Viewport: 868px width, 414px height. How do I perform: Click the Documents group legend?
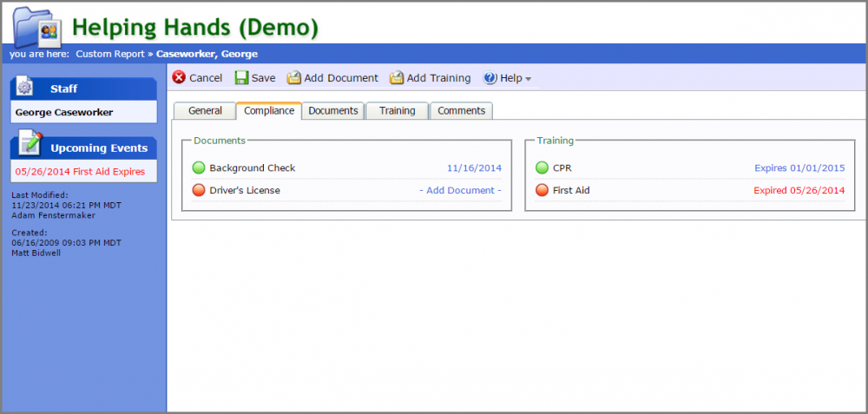220,141
